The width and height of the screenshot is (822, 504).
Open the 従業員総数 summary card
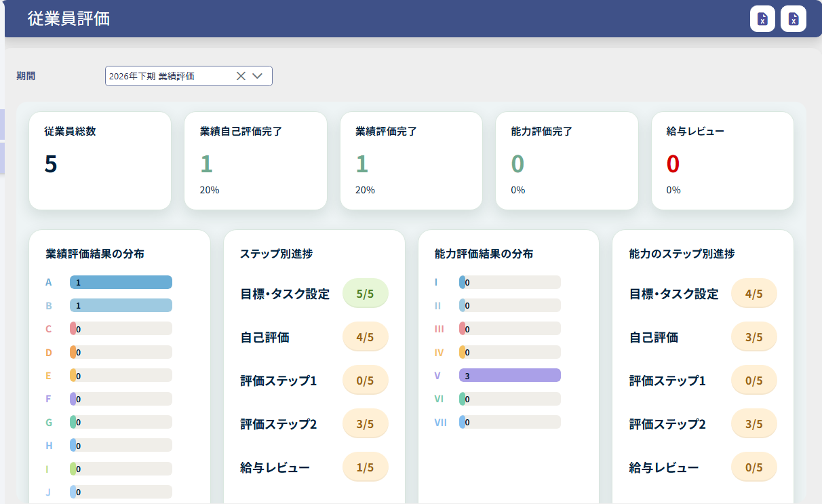[100, 161]
